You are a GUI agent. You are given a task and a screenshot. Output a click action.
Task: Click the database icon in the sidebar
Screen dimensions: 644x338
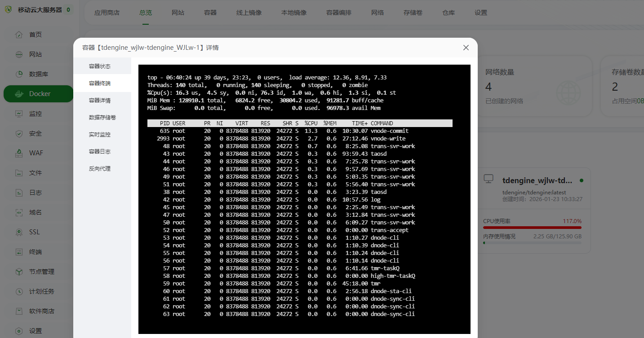19,74
